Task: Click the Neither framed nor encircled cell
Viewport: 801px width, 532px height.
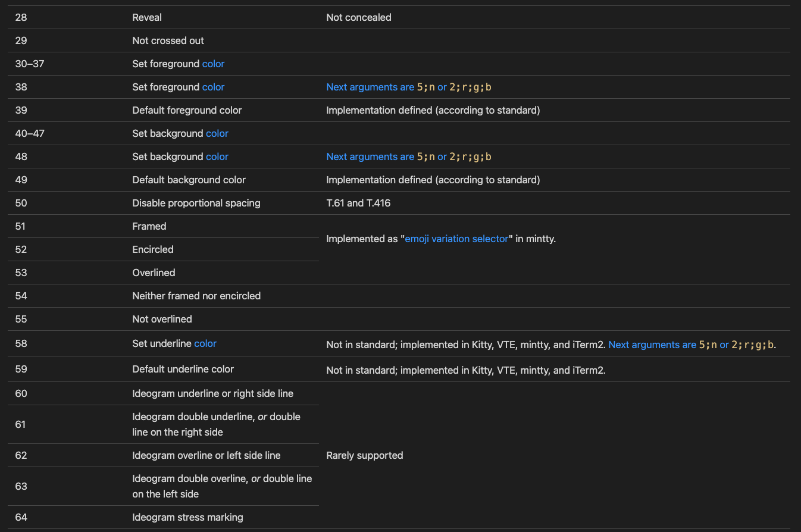Action: [196, 296]
